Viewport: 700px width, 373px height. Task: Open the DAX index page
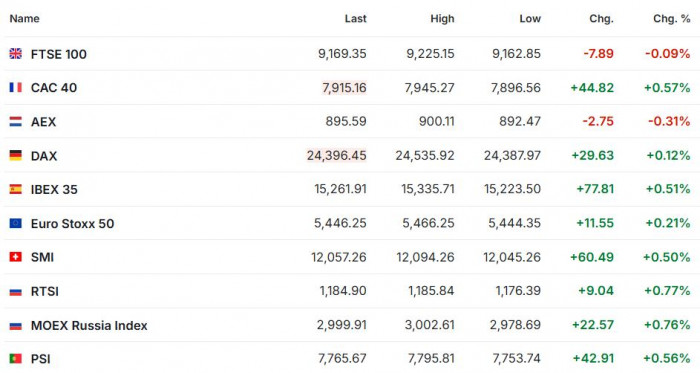44,156
